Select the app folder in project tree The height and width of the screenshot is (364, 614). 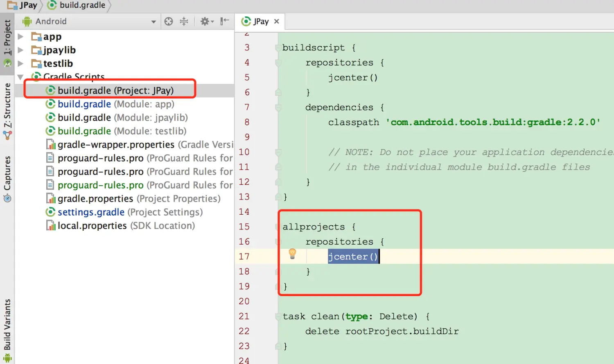47,36
